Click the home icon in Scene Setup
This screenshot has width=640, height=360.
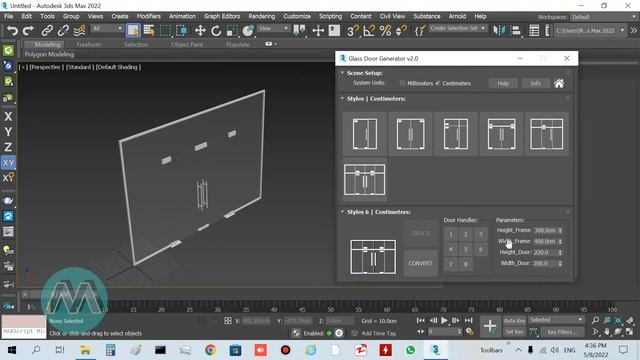tap(559, 83)
